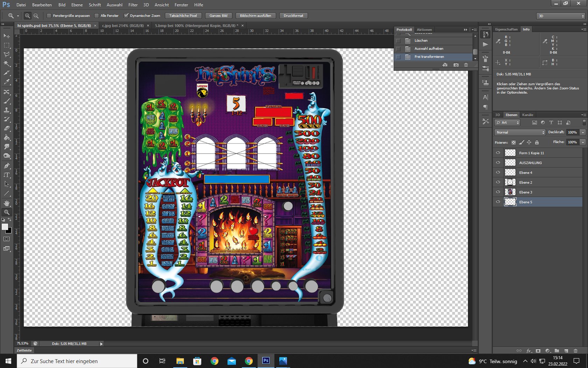Toggle Quick Mask mode icon

tap(7, 239)
